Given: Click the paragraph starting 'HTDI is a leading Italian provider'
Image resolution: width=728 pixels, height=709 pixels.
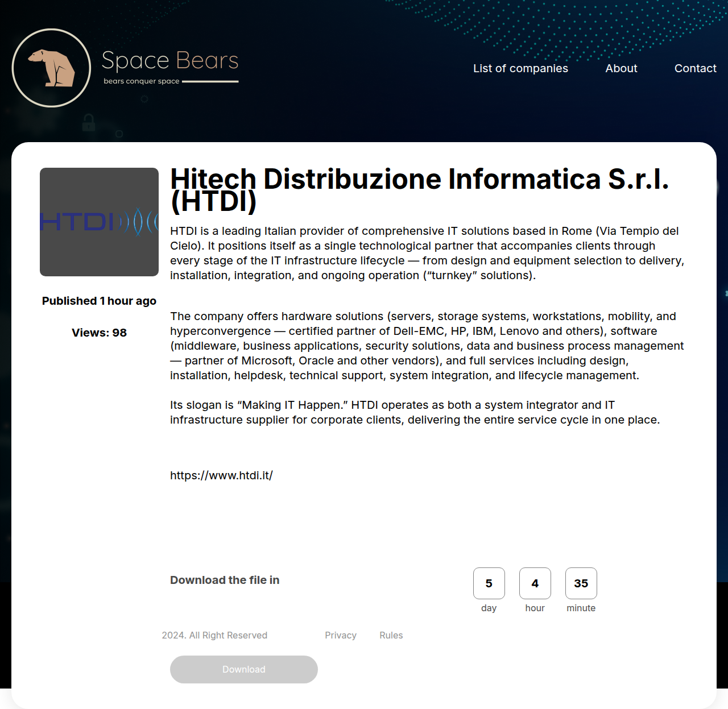Looking at the screenshot, I should pos(427,253).
